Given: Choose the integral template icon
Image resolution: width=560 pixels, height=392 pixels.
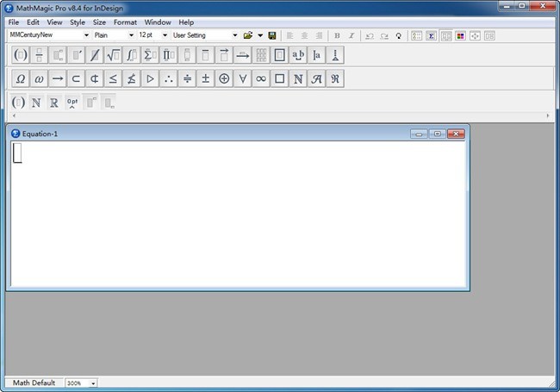Looking at the screenshot, I should click(x=132, y=55).
